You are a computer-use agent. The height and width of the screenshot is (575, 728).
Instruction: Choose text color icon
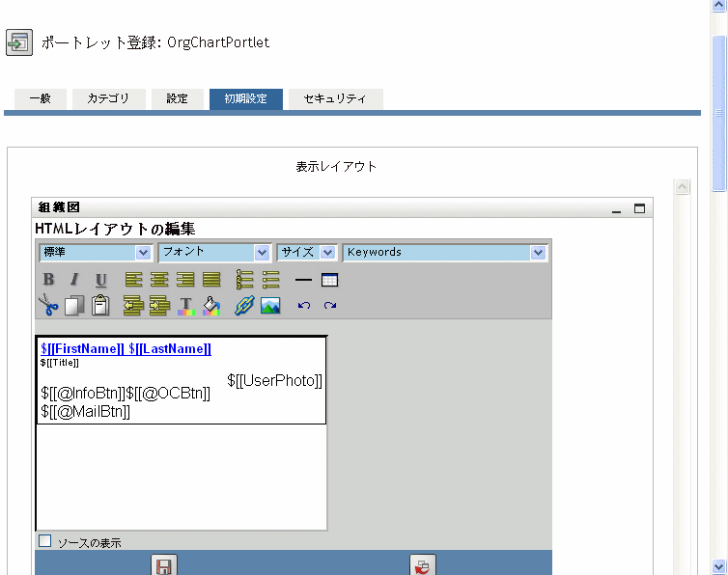(185, 306)
